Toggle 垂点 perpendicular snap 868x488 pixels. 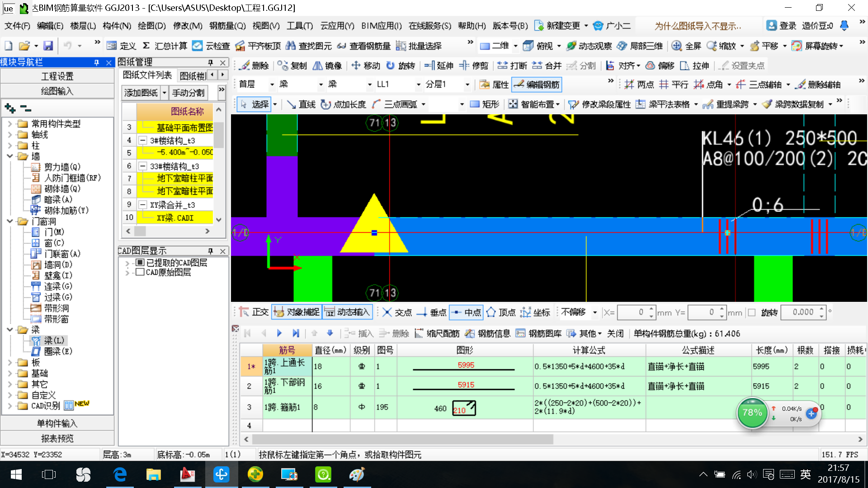(x=431, y=312)
